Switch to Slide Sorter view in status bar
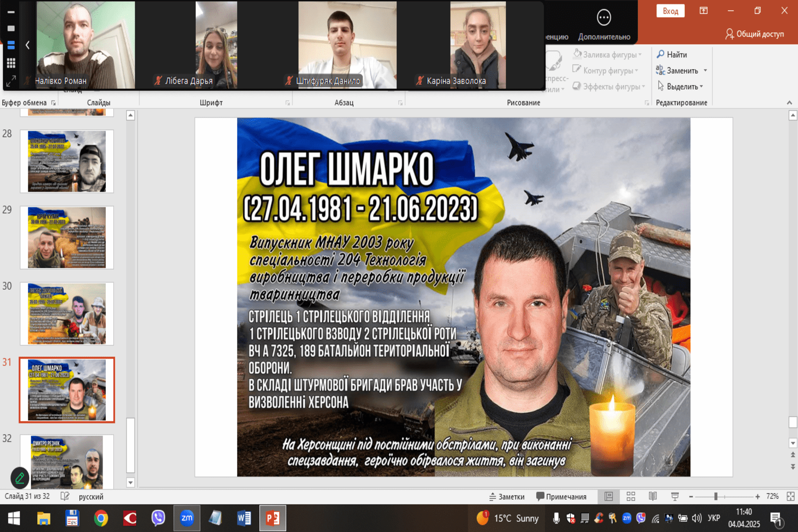798x532 pixels. tap(630, 496)
